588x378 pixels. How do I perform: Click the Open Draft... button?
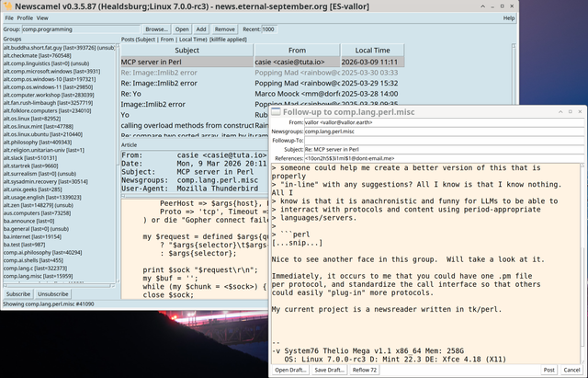pos(290,370)
